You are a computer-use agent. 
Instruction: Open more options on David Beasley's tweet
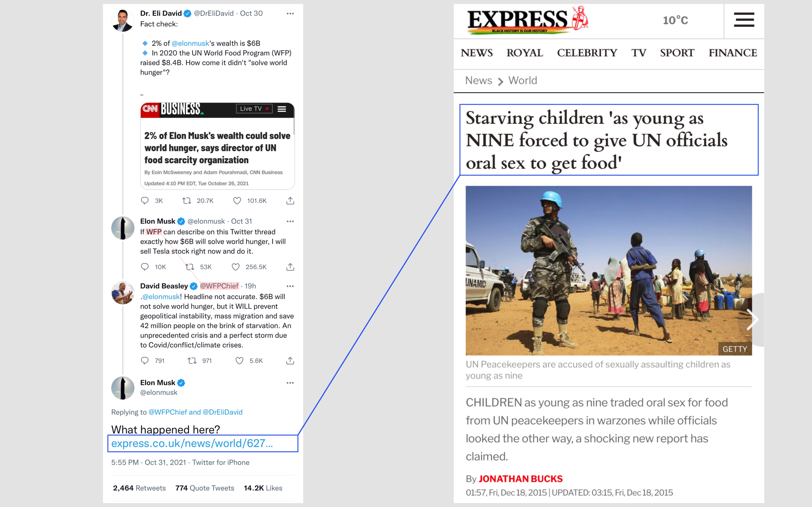point(290,286)
